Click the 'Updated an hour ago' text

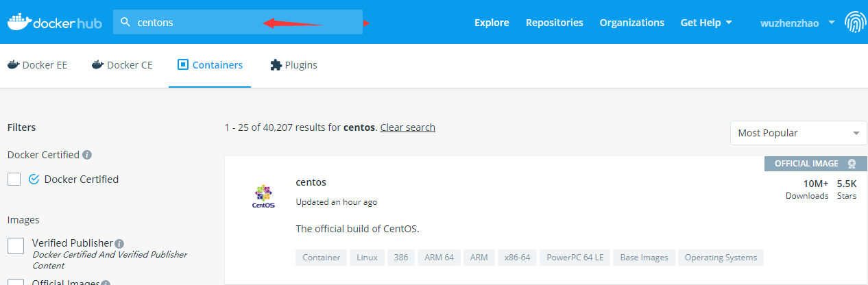tap(336, 202)
